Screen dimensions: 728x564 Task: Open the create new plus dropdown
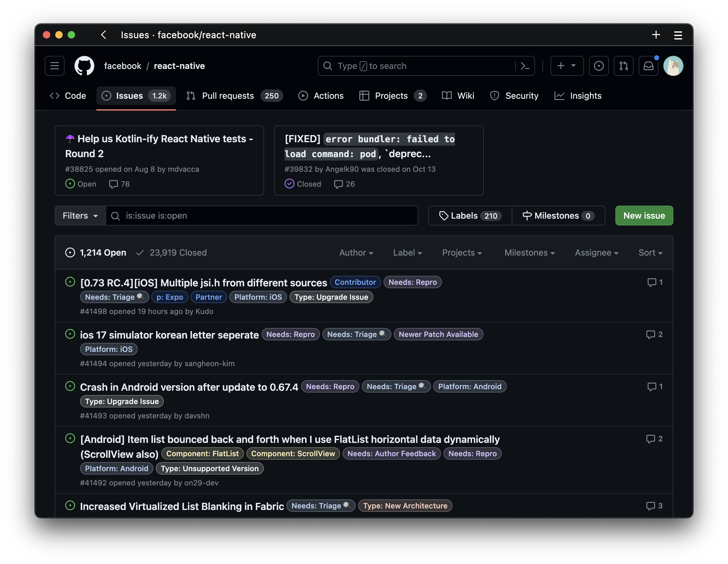pyautogui.click(x=567, y=66)
